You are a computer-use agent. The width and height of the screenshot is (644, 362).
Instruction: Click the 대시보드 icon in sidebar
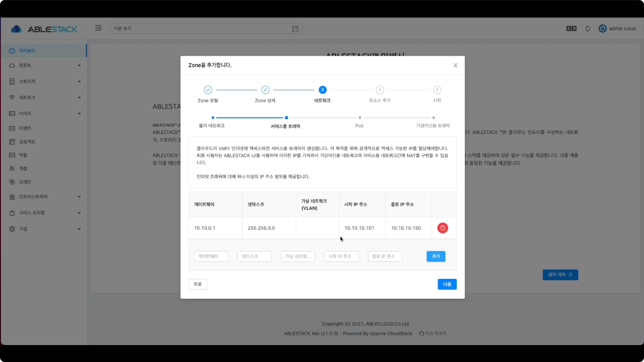pyautogui.click(x=12, y=51)
